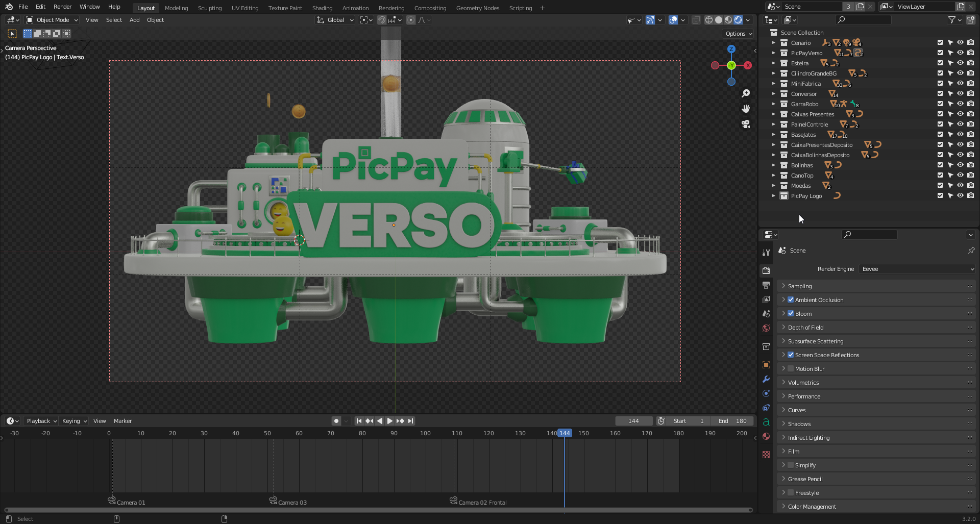Open Render properties tab icon
The image size is (980, 524).
766,270
